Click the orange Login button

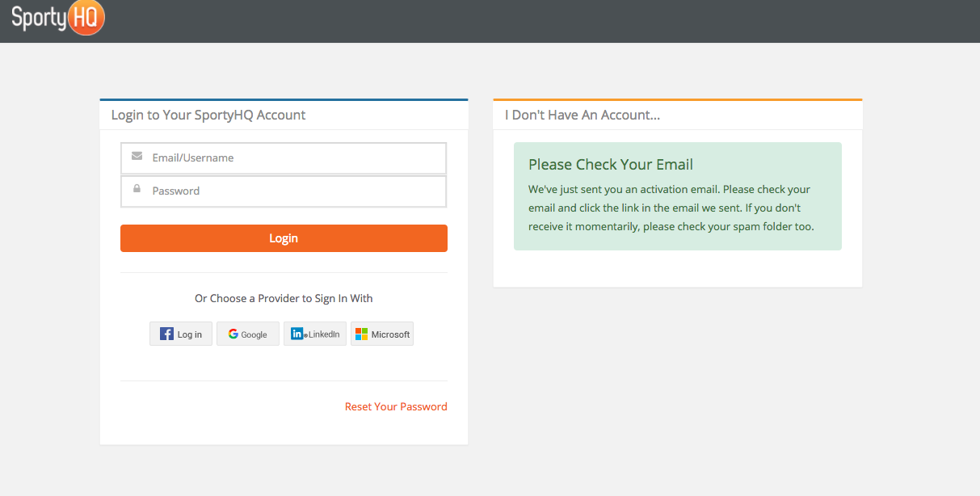(284, 238)
